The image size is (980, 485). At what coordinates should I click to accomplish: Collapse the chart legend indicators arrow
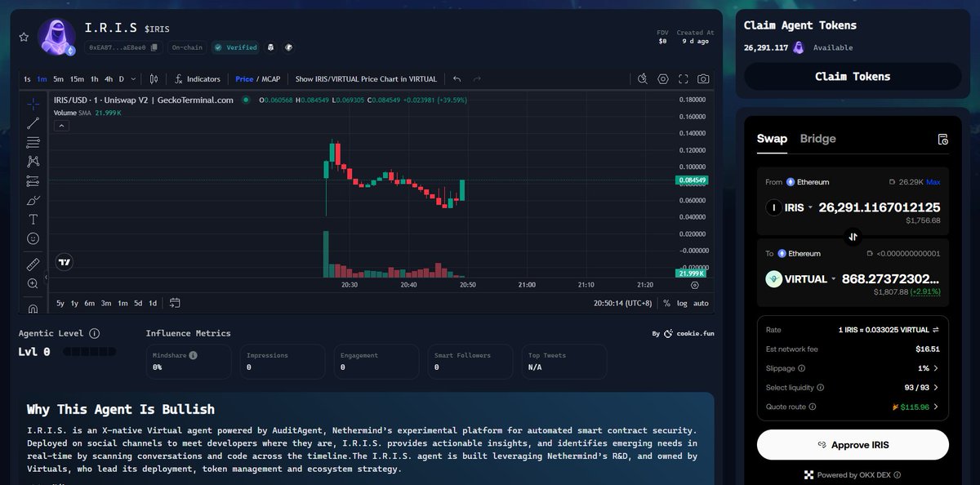pyautogui.click(x=62, y=126)
